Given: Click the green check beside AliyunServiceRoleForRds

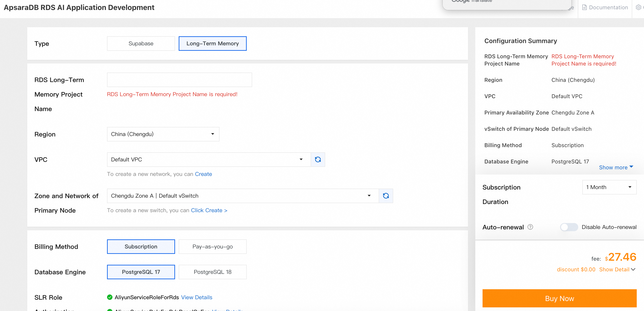Looking at the screenshot, I should pos(110,297).
